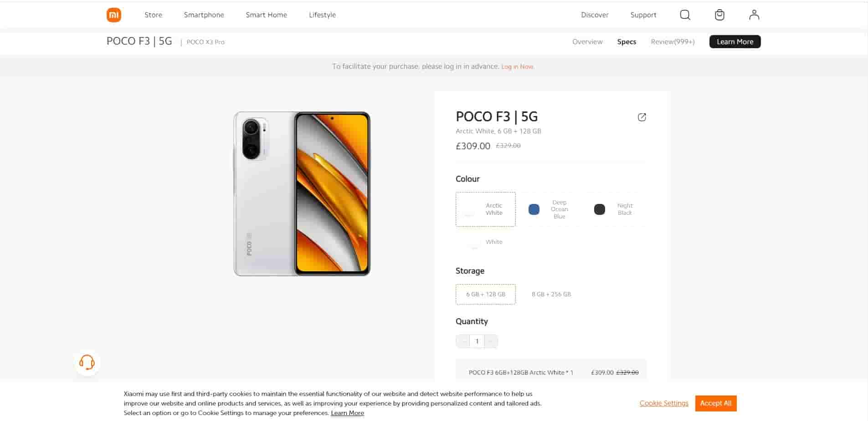Open the Smart Home menu
This screenshot has height=421, width=868.
click(x=266, y=15)
